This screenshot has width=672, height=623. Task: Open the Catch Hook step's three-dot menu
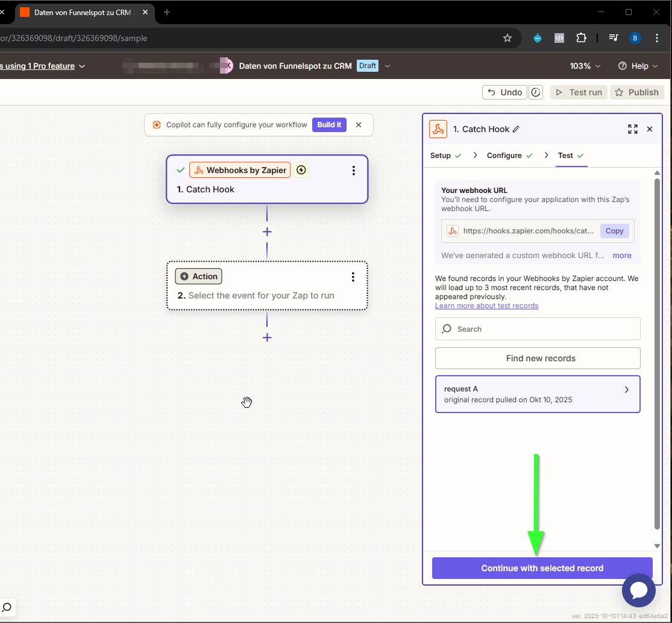pyautogui.click(x=354, y=171)
